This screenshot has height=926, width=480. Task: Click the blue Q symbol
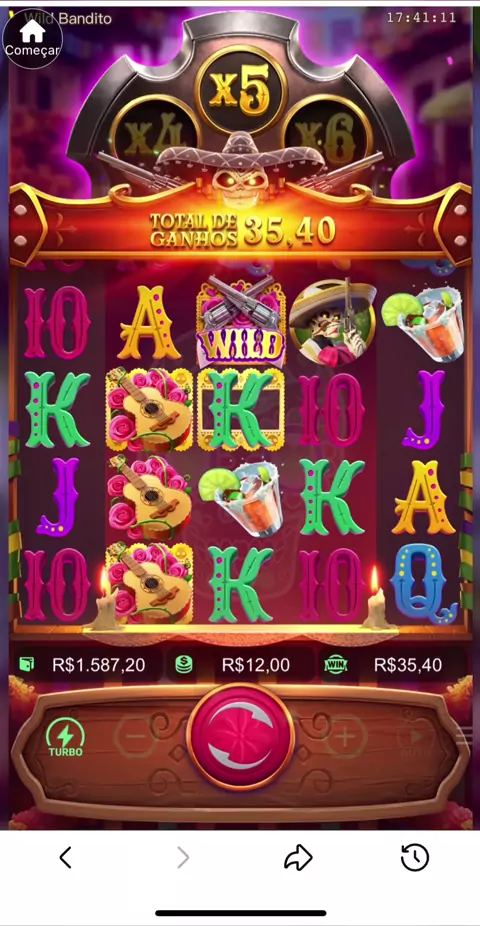423,583
